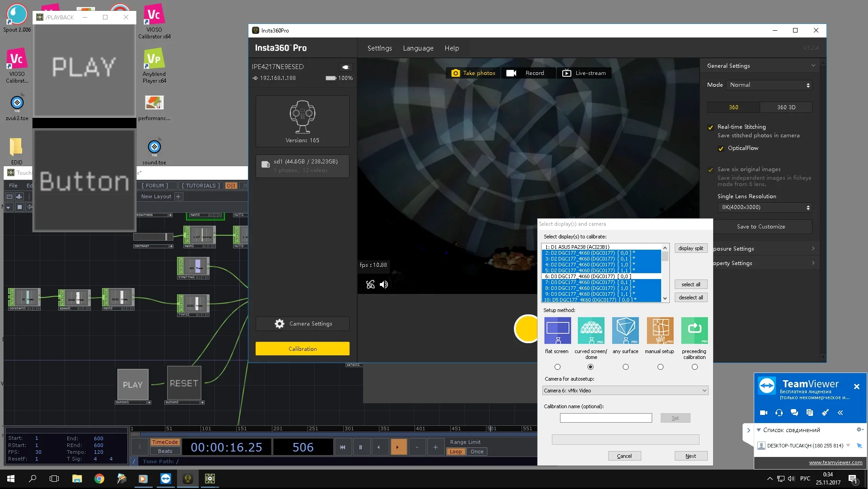
Task: Open TouchDesigner File menu
Action: [x=13, y=186]
